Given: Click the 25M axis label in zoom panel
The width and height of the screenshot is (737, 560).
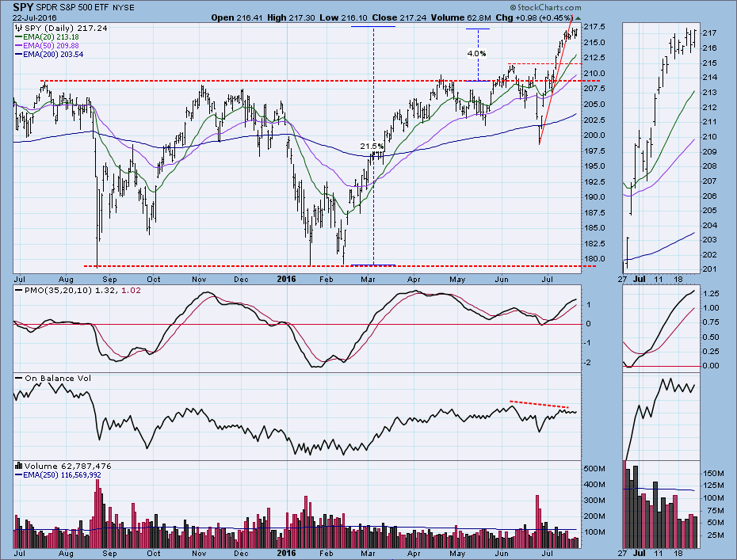Looking at the screenshot, I should [x=715, y=535].
